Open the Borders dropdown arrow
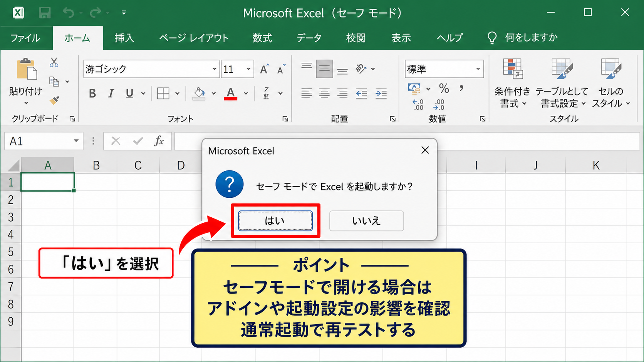Image resolution: width=644 pixels, height=362 pixels. [177, 93]
